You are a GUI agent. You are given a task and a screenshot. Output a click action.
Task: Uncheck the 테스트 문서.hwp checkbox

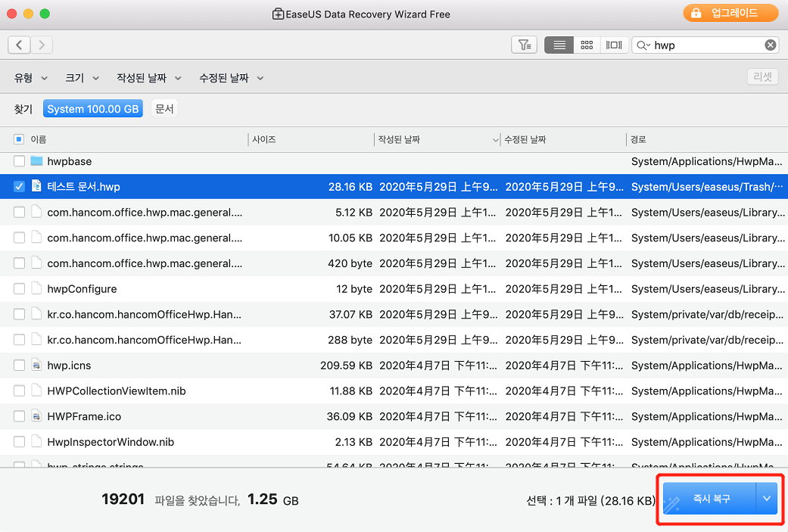[19, 186]
